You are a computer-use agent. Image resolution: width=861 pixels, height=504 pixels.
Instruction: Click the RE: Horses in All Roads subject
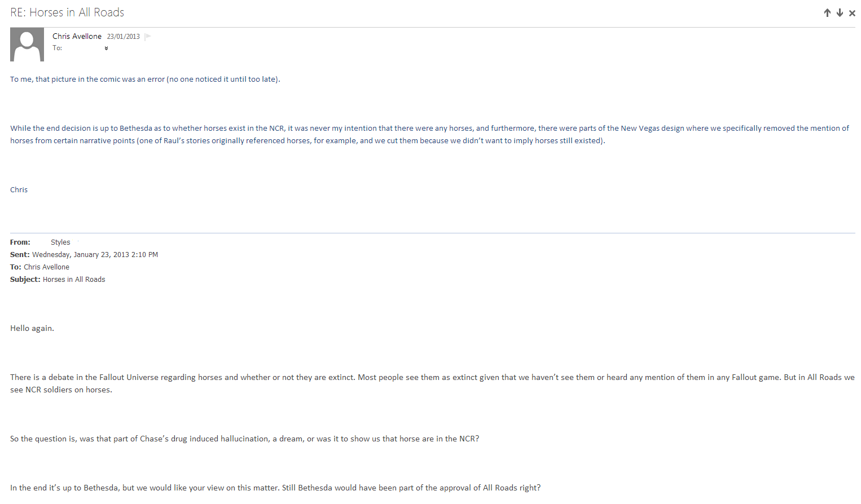click(67, 12)
